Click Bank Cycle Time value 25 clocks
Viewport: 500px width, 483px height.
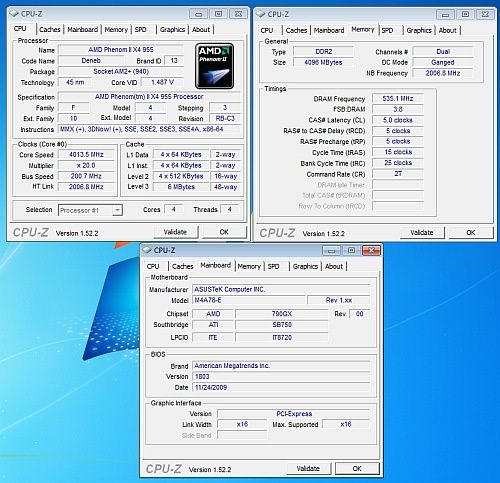pyautogui.click(x=398, y=163)
